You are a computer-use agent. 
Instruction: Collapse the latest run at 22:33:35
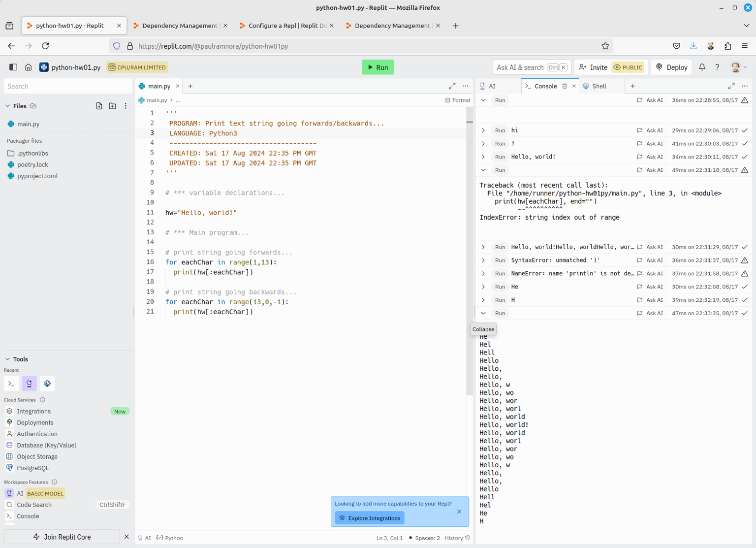pos(483,314)
